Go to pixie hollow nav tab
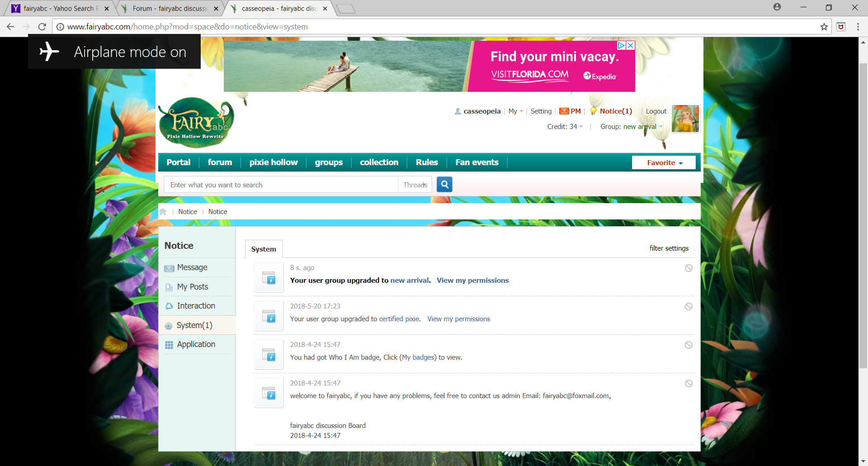 [273, 162]
